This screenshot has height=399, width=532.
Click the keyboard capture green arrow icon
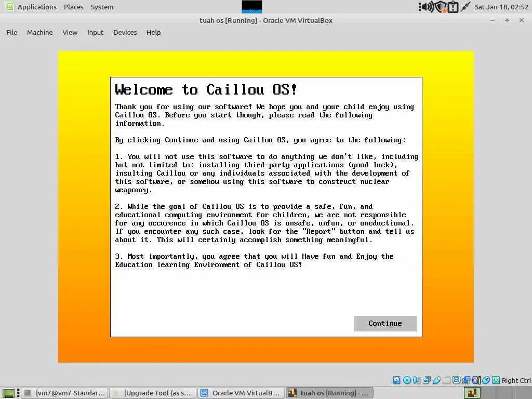496,380
